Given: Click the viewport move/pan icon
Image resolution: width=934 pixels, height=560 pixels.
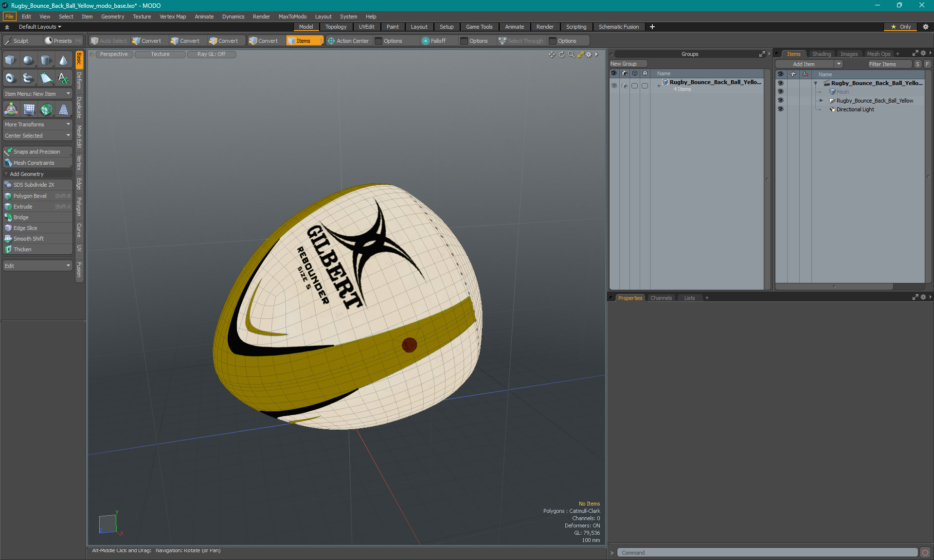Looking at the screenshot, I should 552,54.
